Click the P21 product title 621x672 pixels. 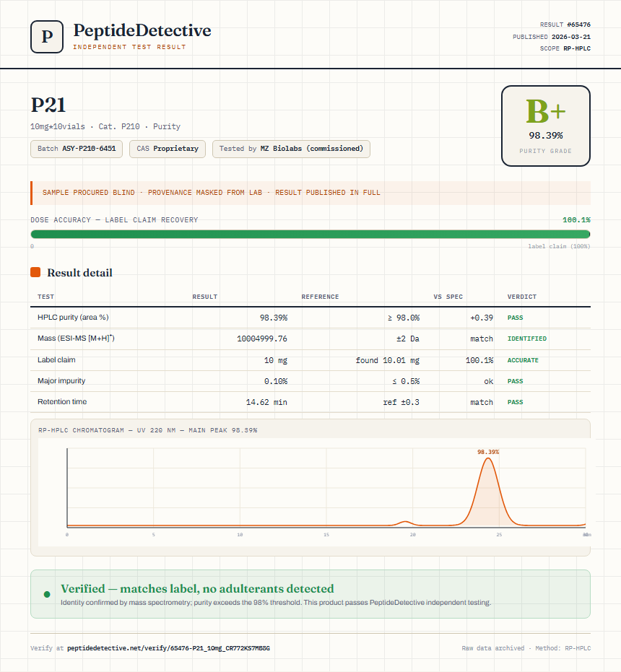[48, 105]
